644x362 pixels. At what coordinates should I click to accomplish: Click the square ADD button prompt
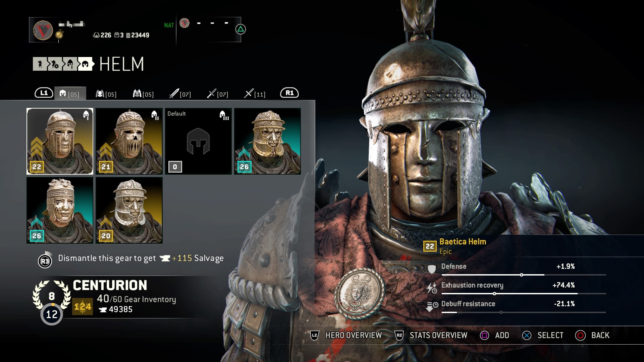(x=495, y=335)
